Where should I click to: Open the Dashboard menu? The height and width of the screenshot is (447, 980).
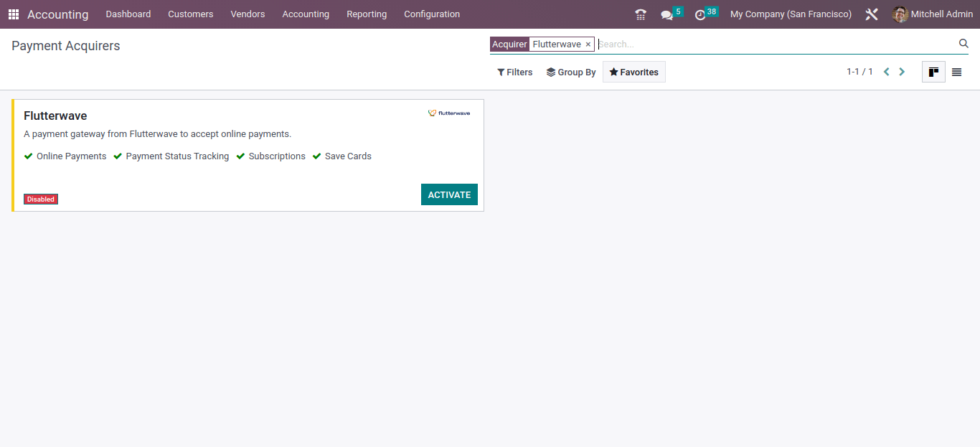(x=128, y=14)
